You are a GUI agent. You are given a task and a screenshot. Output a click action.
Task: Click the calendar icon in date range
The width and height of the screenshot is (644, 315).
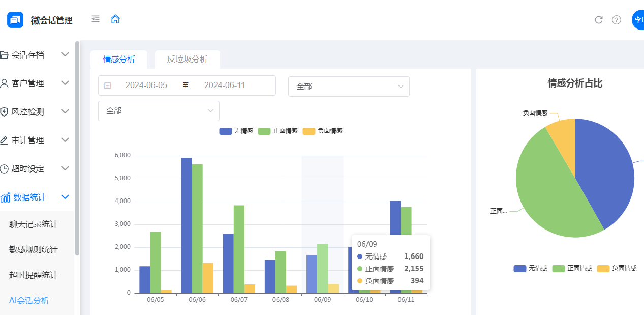[108, 85]
